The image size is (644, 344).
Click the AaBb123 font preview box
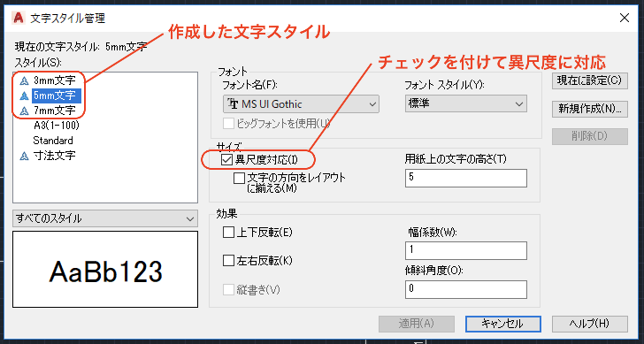coord(105,270)
